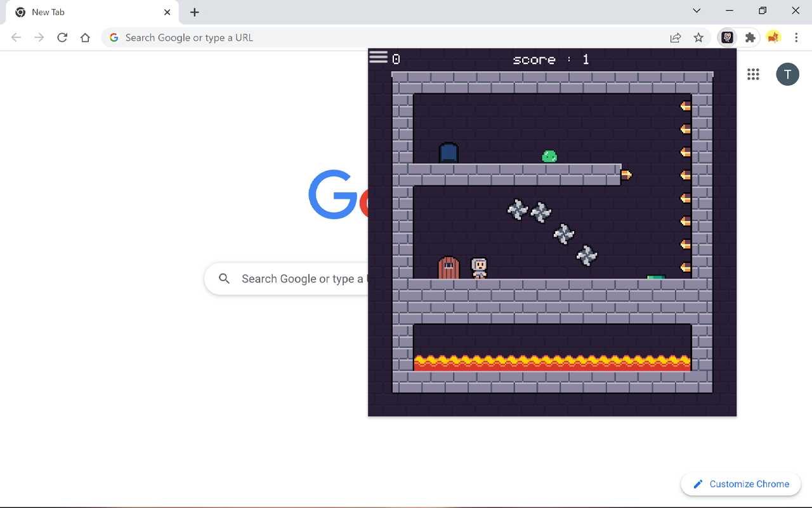Screen dimensions: 812x508
Task: Click the knight player character
Action: 479,268
